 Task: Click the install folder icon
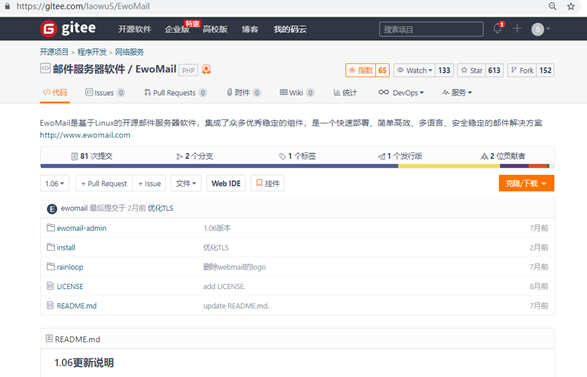click(x=51, y=247)
